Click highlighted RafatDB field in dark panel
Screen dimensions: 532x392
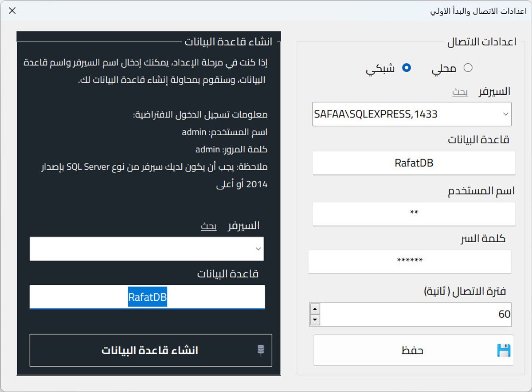pyautogui.click(x=147, y=297)
